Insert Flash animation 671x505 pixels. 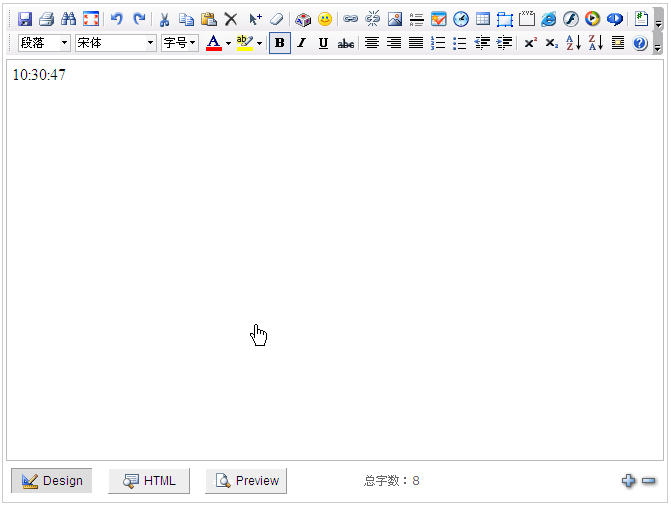(570, 19)
